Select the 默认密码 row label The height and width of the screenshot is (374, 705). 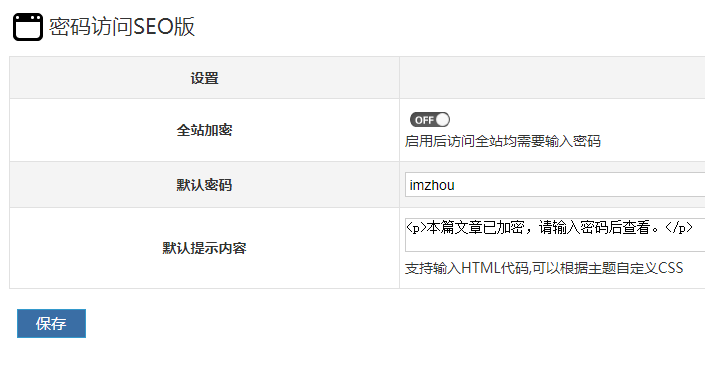click(x=205, y=185)
